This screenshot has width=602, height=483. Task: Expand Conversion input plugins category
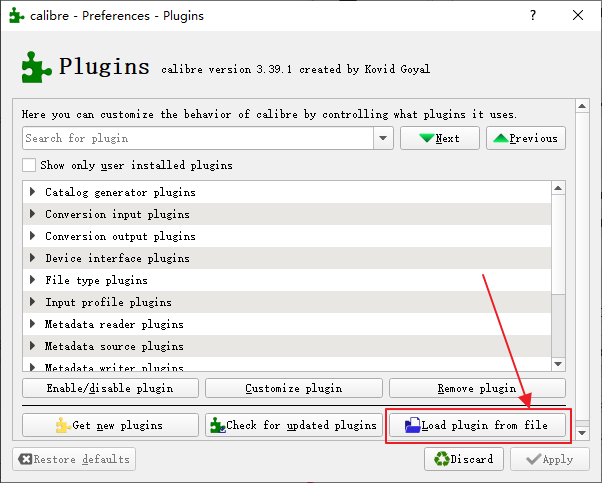[33, 214]
